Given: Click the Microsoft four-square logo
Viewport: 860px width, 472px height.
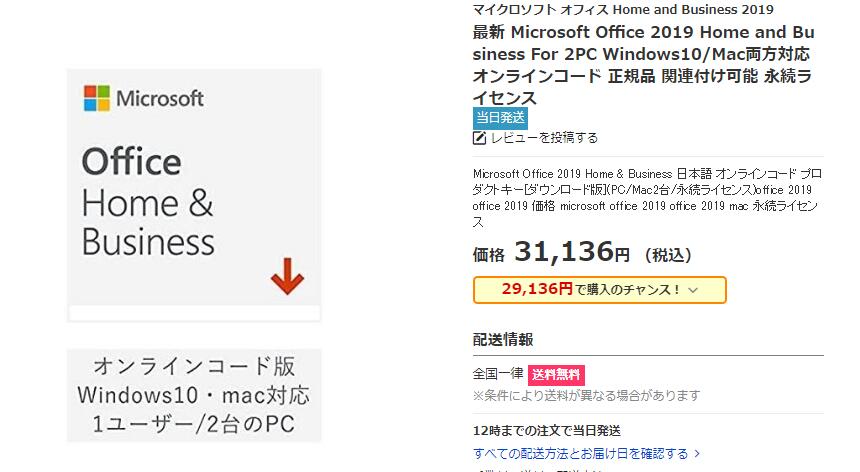Looking at the screenshot, I should pyautogui.click(x=97, y=98).
